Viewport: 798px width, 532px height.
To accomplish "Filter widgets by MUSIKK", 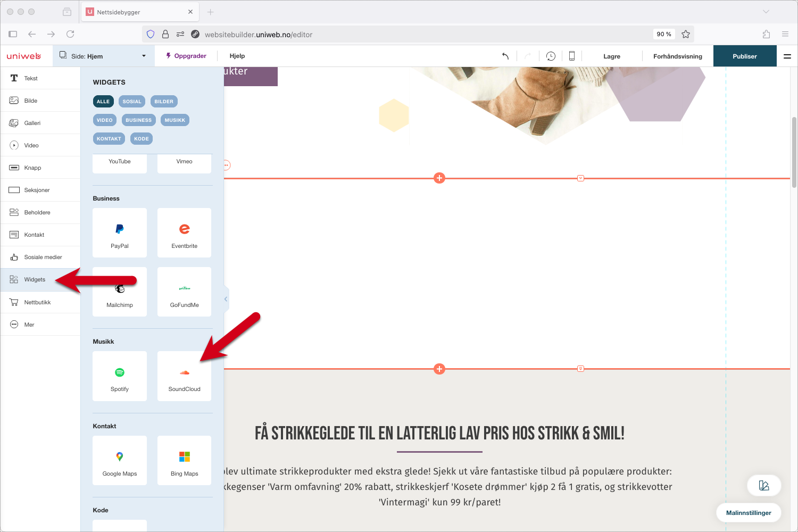I will 175,120.
